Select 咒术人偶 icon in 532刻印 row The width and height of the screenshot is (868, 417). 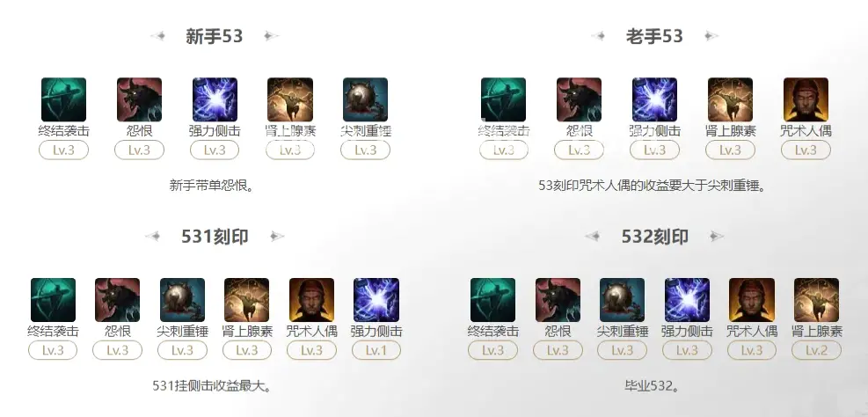(x=752, y=300)
